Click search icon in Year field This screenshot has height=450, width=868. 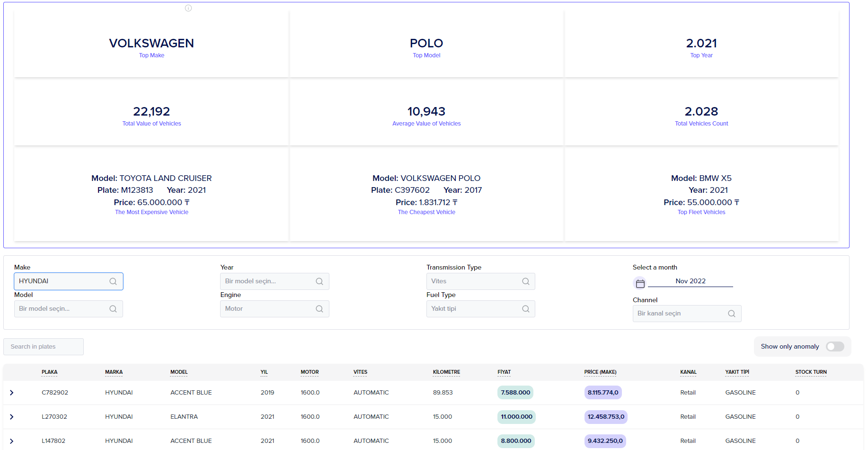click(319, 281)
